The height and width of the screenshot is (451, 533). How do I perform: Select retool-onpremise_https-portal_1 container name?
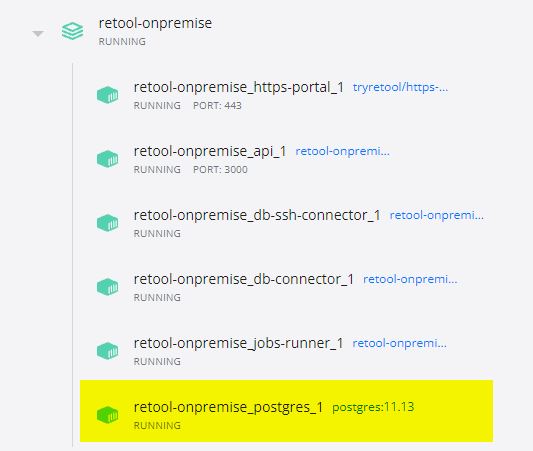(239, 87)
